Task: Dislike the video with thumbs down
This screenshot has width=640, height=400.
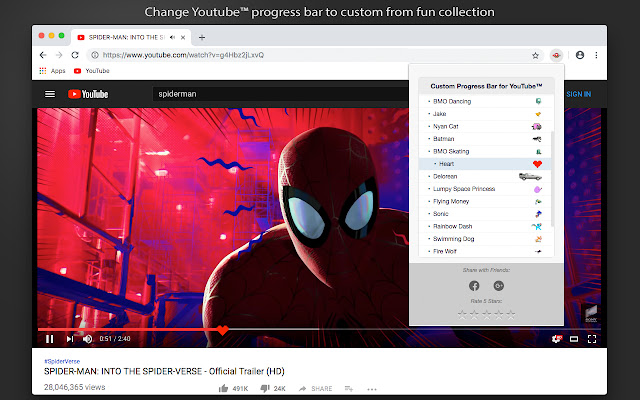Action: click(265, 387)
